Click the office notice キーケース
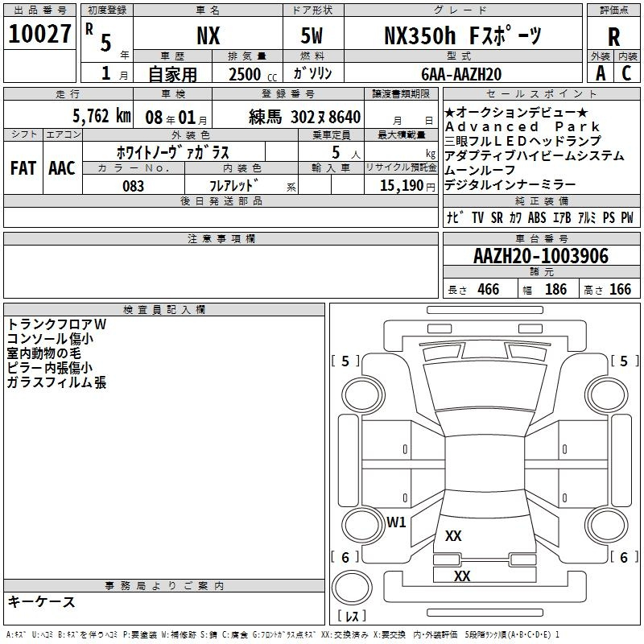644x644 pixels. click(42, 602)
